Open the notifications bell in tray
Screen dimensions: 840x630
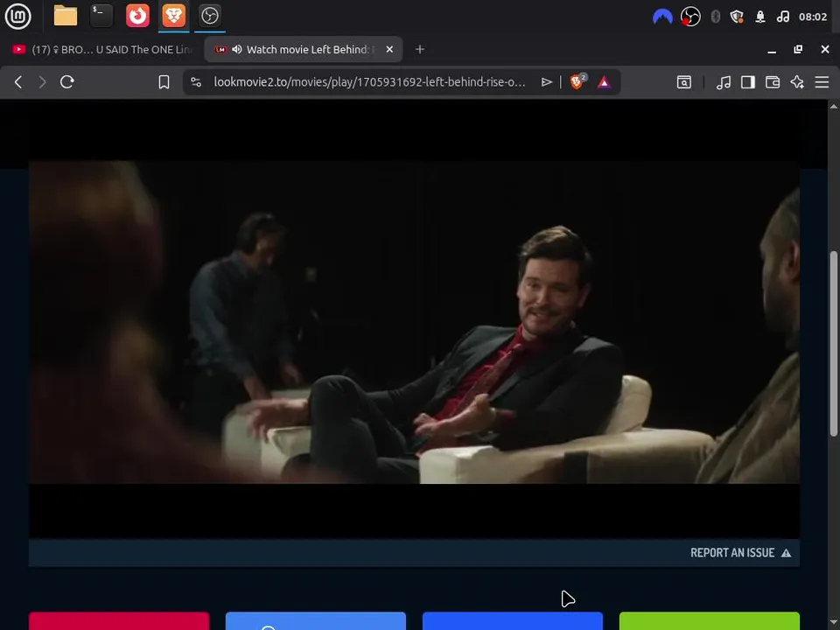tap(760, 17)
